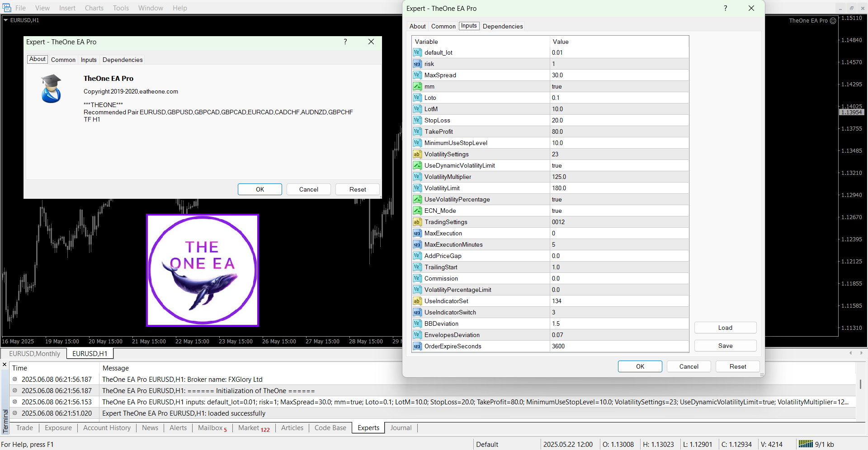
Task: Click the mm boolean type icon
Action: (417, 86)
